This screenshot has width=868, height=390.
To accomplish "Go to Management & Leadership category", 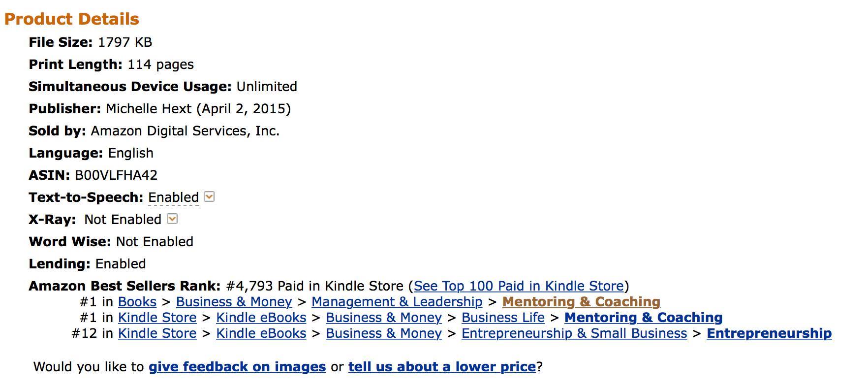I will pos(397,302).
